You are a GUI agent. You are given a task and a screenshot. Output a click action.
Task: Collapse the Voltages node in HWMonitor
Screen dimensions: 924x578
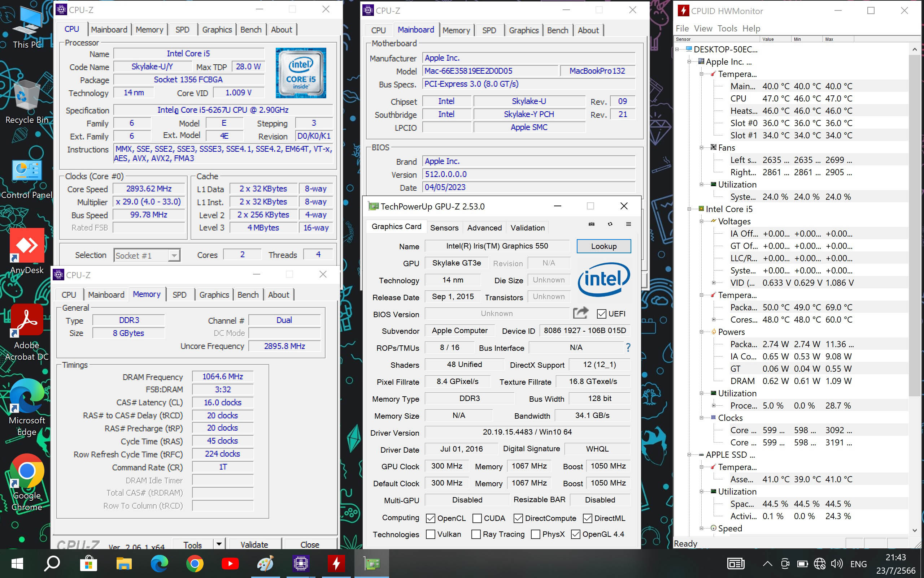point(701,221)
